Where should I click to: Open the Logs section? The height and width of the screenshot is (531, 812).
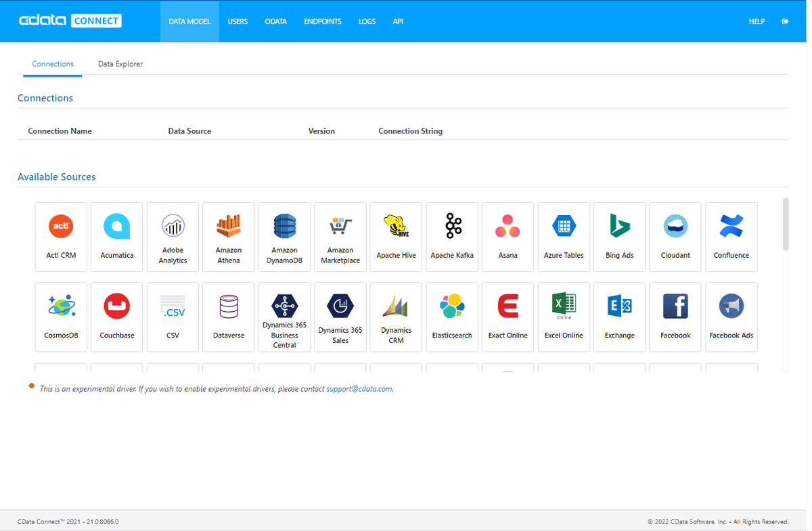coord(367,22)
